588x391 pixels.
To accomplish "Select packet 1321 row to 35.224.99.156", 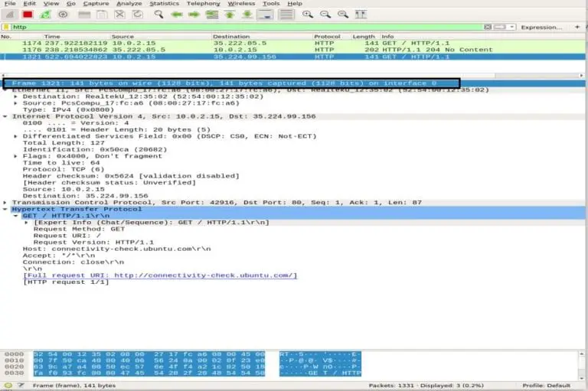I will coord(292,57).
